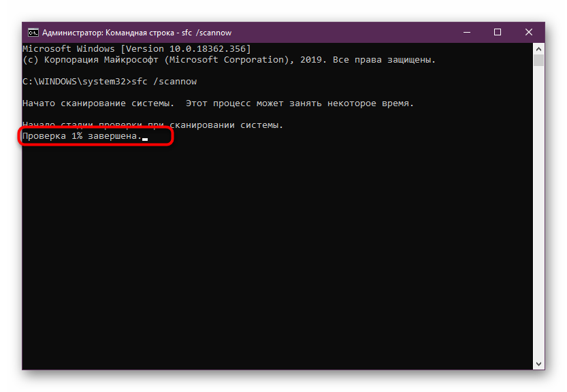Click the scrollbar down arrow
The image size is (567, 392).
click(x=538, y=363)
